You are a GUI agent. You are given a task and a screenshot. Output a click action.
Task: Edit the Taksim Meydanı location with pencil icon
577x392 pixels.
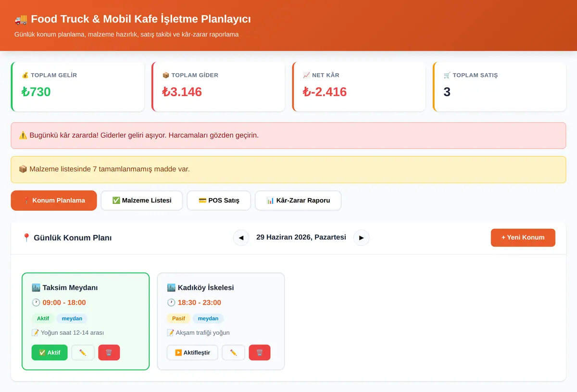click(83, 353)
